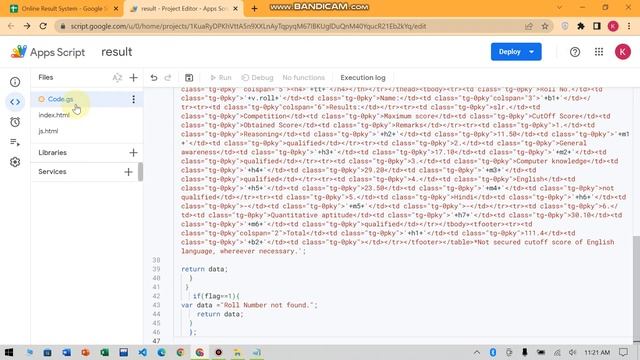
Task: Open the Google apps grid icon
Action: click(599, 52)
